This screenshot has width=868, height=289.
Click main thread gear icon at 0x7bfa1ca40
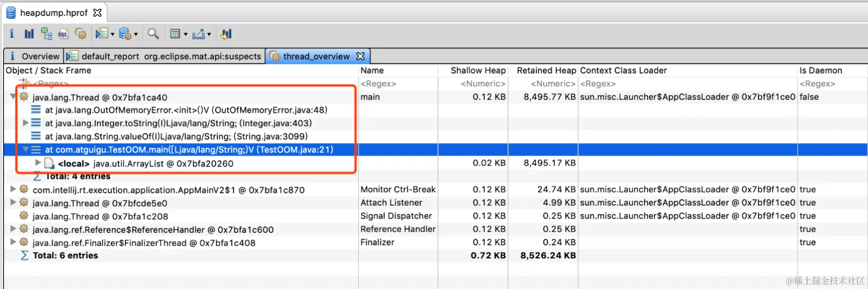pyautogui.click(x=24, y=97)
